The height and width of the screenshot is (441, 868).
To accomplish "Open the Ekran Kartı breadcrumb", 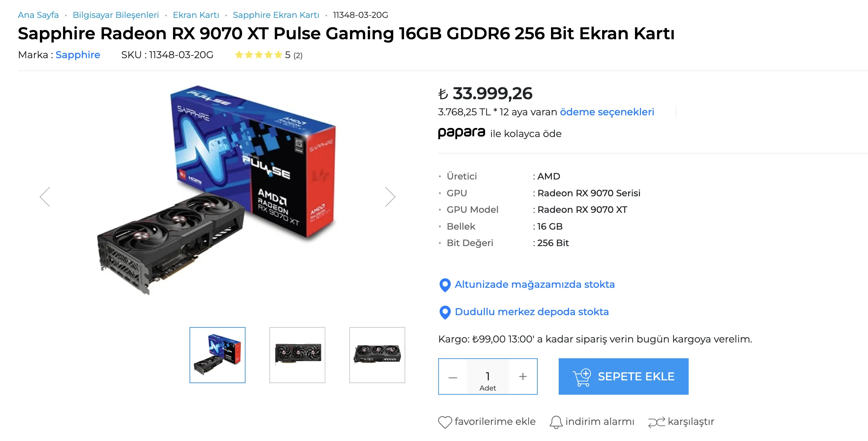I will pyautogui.click(x=196, y=15).
